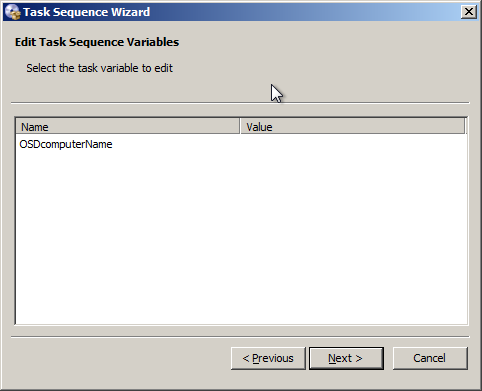
Task: Go back with the Previous button
Action: click(268, 358)
